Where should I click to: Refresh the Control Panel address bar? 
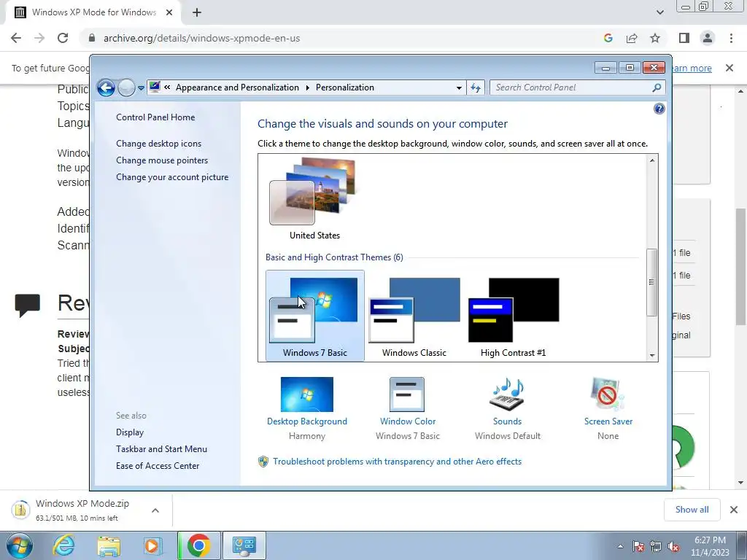click(x=476, y=87)
